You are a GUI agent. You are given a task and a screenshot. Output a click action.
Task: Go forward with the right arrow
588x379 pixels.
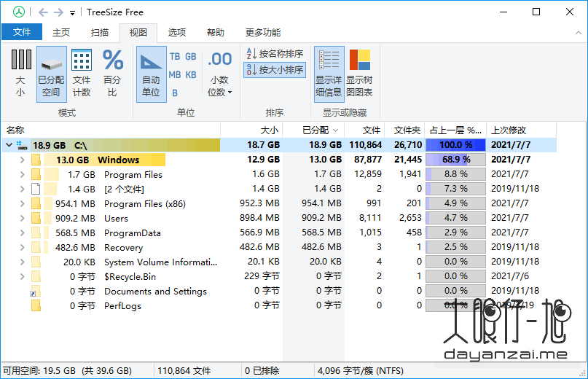58,12
